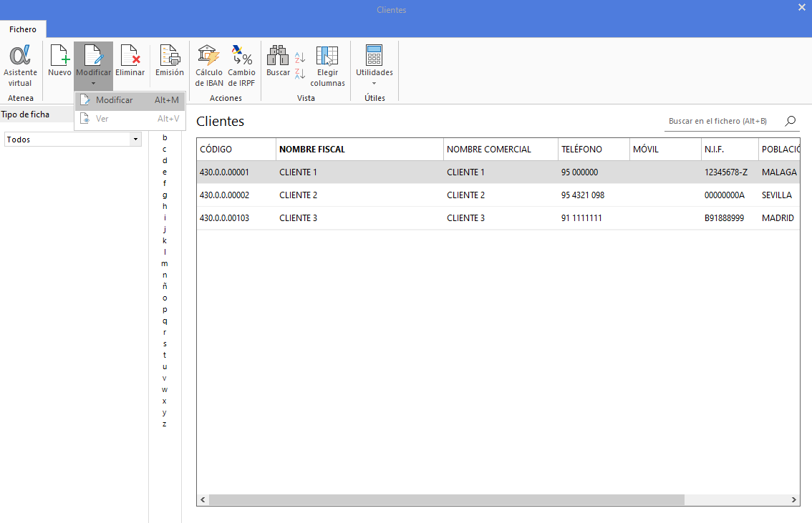Open Elegir columnas view option
The image size is (812, 523).
[x=327, y=66]
